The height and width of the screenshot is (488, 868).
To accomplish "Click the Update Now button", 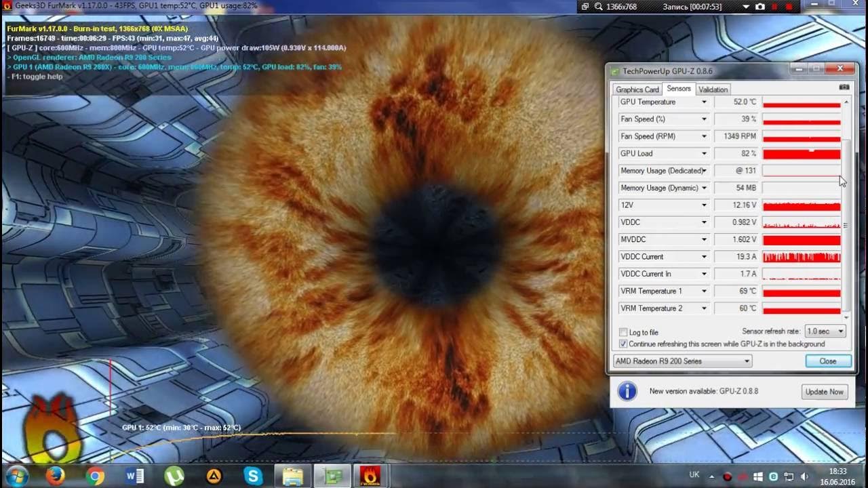I will pos(824,392).
